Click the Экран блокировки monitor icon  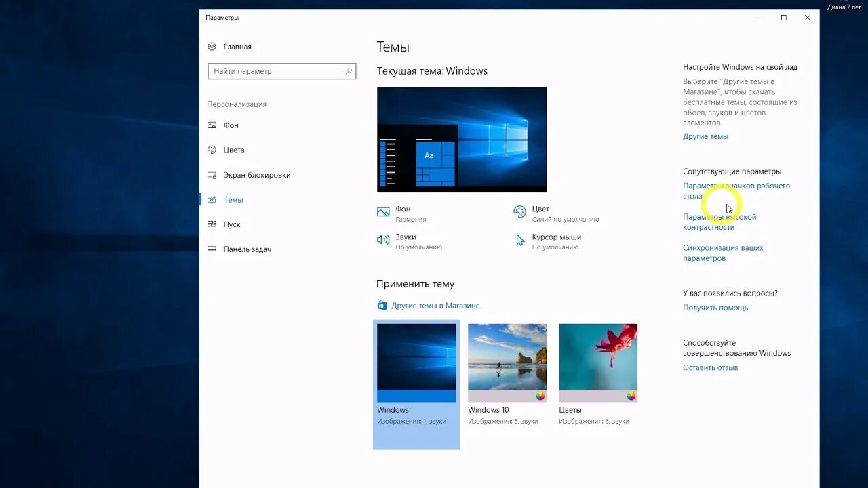coord(212,175)
